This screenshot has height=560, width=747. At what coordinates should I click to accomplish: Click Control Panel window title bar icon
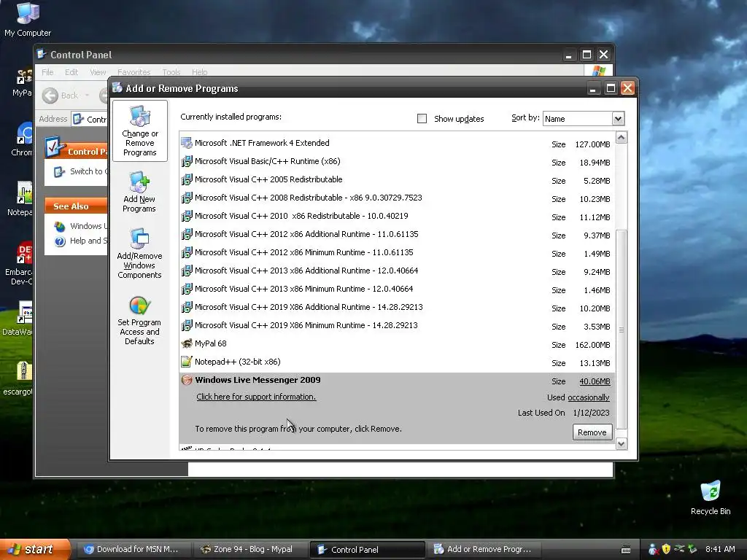(42, 54)
